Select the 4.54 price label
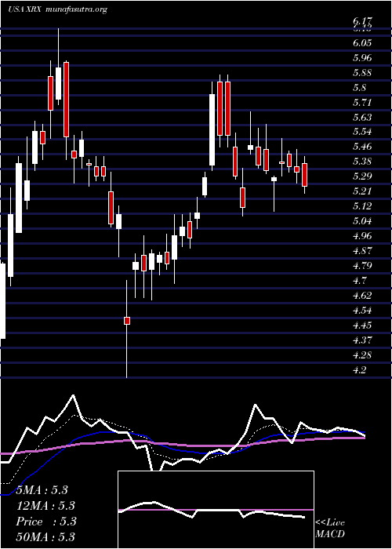 coord(362,311)
